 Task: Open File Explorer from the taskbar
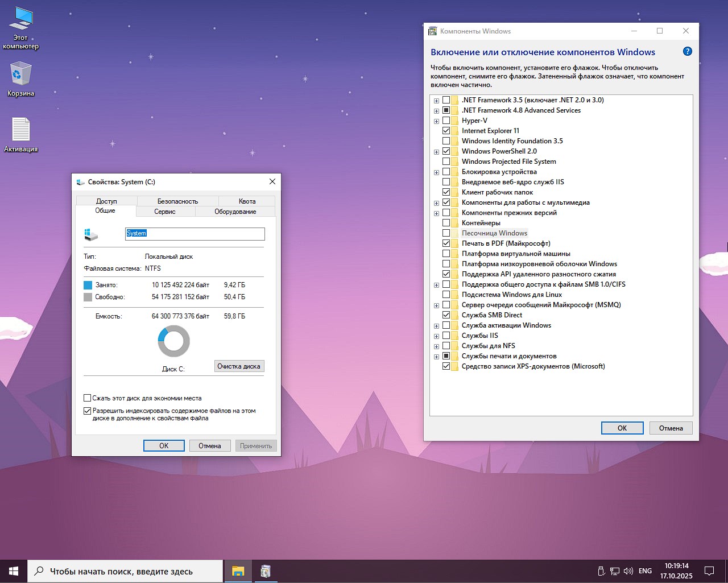(238, 571)
